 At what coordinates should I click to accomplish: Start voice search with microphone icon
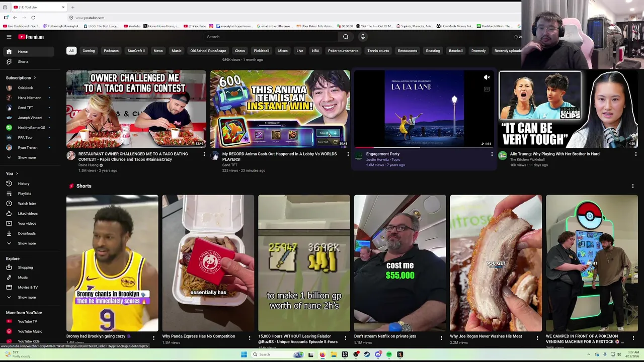pos(363,37)
